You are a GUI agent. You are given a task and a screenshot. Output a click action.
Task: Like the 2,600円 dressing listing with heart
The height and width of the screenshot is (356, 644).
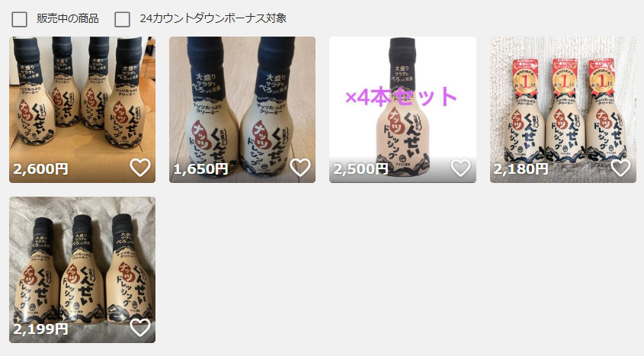140,168
